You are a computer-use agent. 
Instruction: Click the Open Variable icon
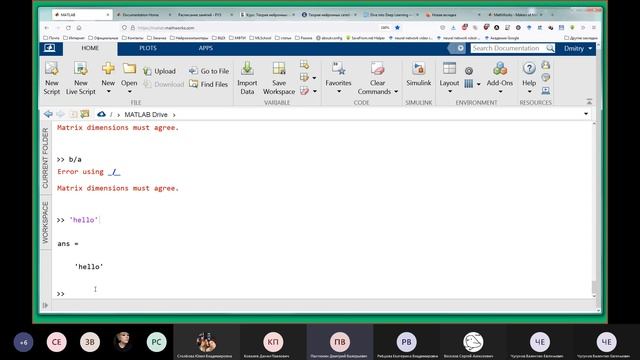pos(304,77)
